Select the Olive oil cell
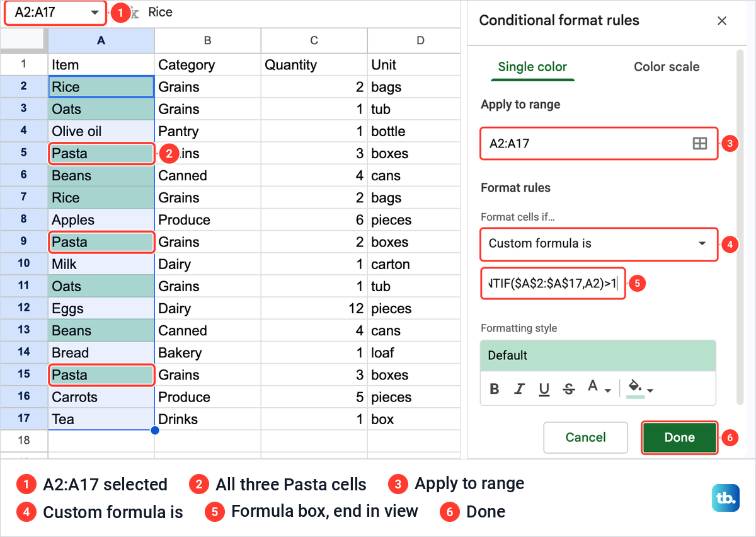The width and height of the screenshot is (756, 537). 101,131
